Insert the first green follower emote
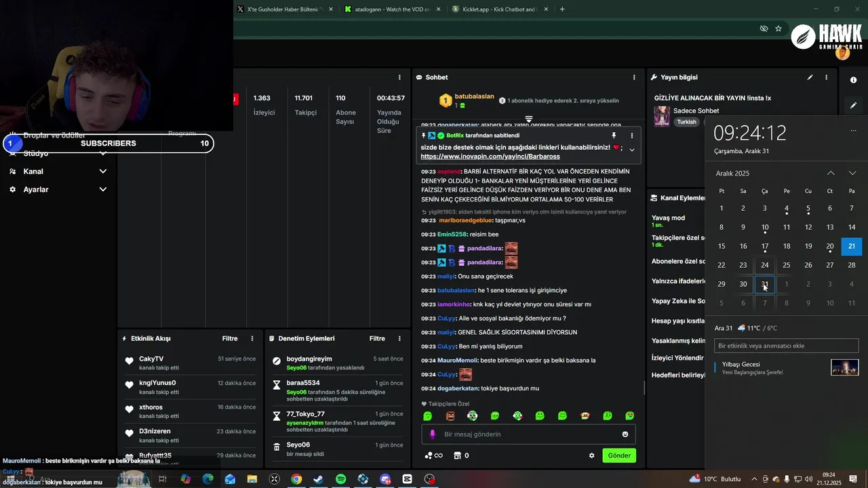868x488 pixels. [x=427, y=415]
